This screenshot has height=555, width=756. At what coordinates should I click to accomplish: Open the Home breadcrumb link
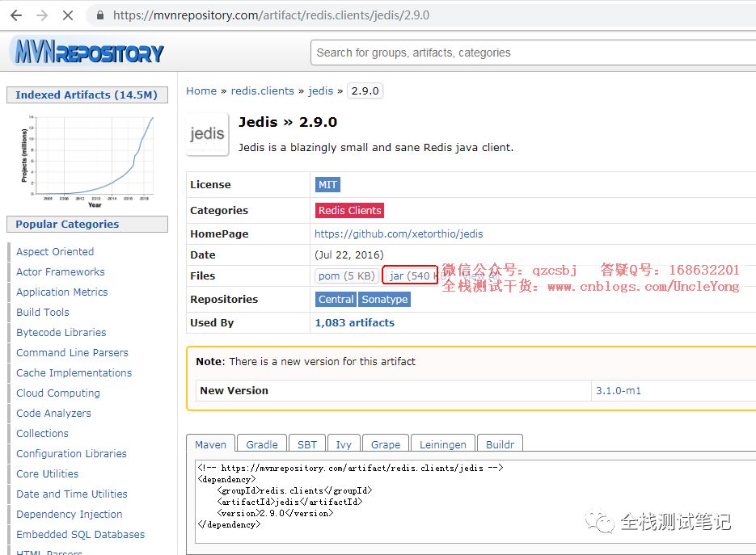tap(201, 91)
